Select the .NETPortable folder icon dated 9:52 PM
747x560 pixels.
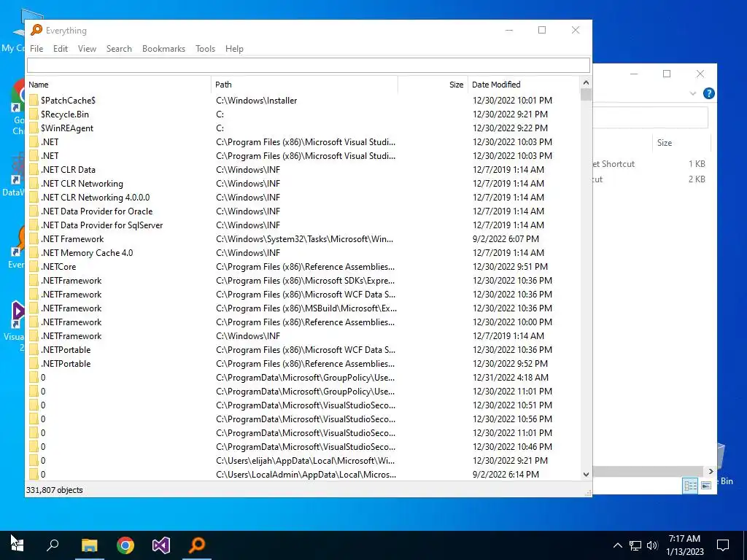pyautogui.click(x=34, y=363)
